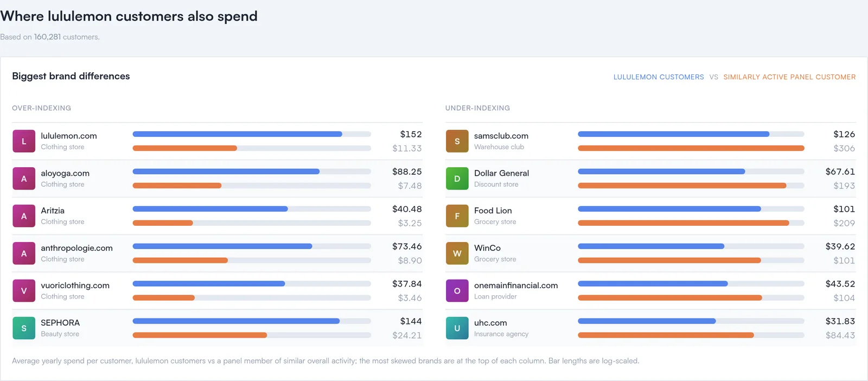Click the lululemon.com 'L' brand icon
This screenshot has width=868, height=381.
24,141
